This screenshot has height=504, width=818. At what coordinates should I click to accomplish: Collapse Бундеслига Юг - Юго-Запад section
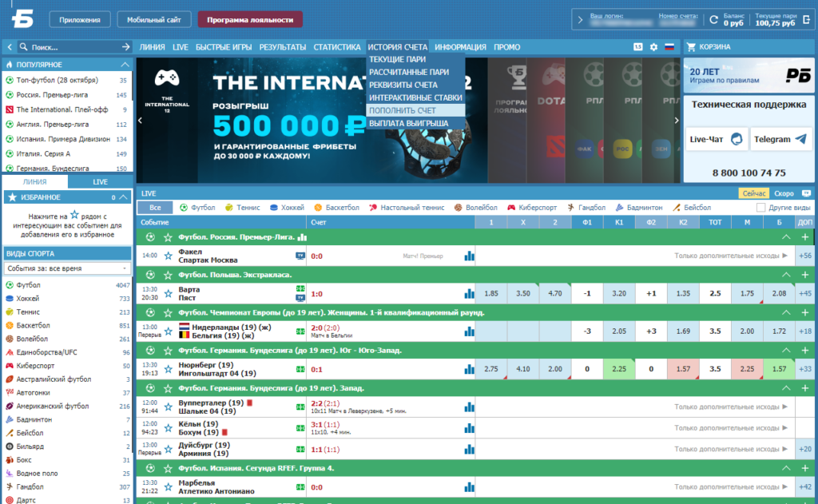click(x=786, y=350)
